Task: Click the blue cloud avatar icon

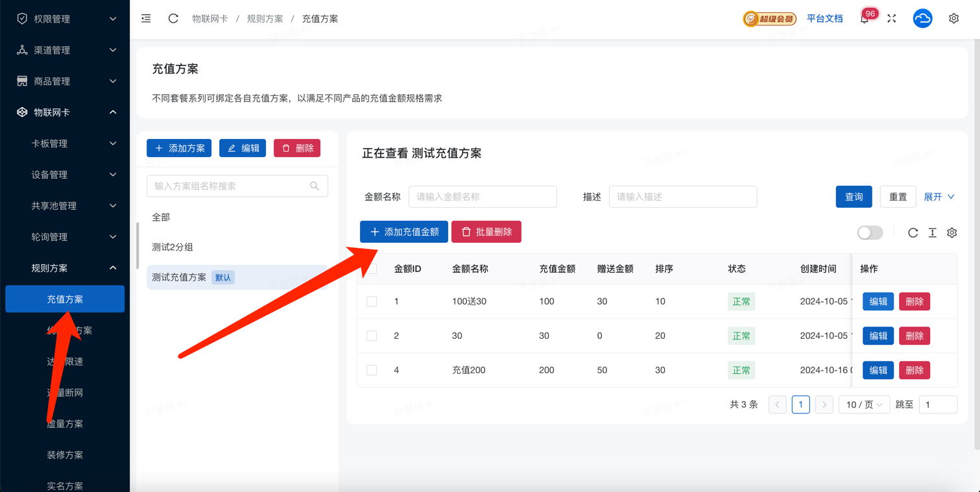Action: pos(922,19)
